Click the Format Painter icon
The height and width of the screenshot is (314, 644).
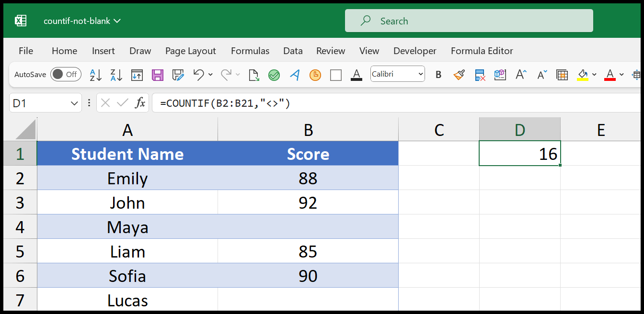(459, 75)
